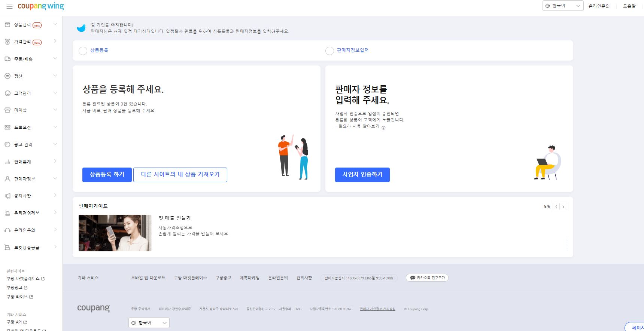Expand the 주문/배송 menu chevron

55,58
